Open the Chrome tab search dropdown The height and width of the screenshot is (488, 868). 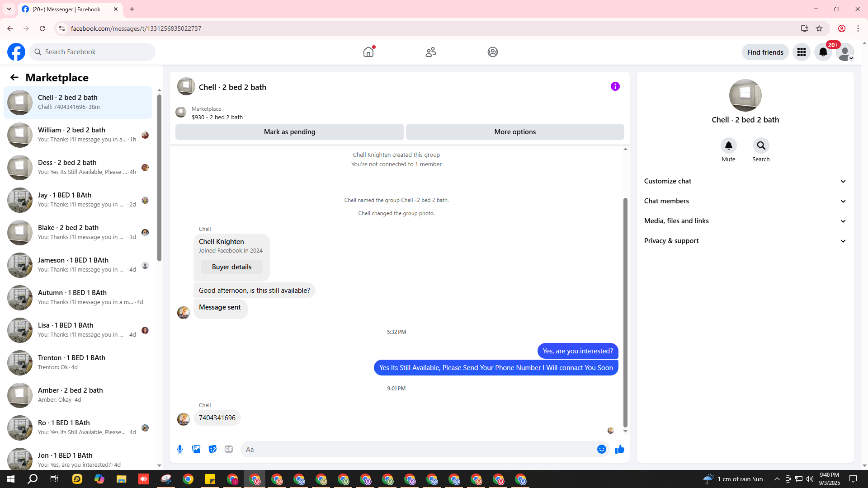(x=9, y=9)
